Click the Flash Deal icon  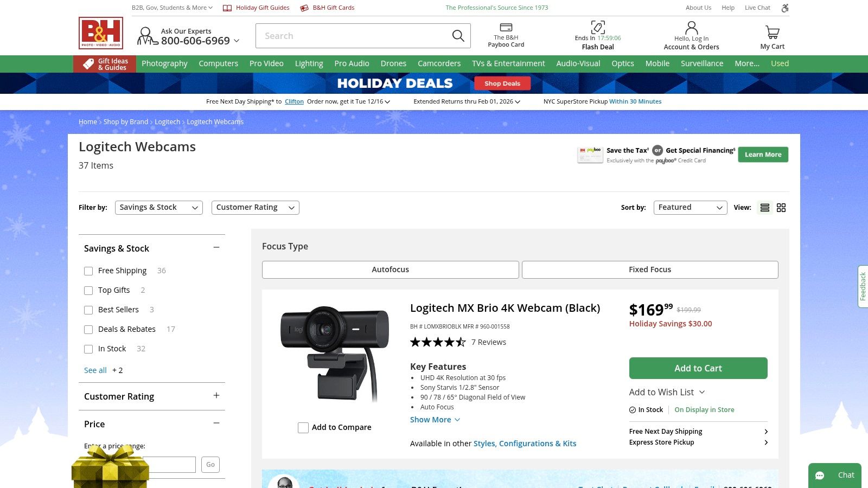597,27
